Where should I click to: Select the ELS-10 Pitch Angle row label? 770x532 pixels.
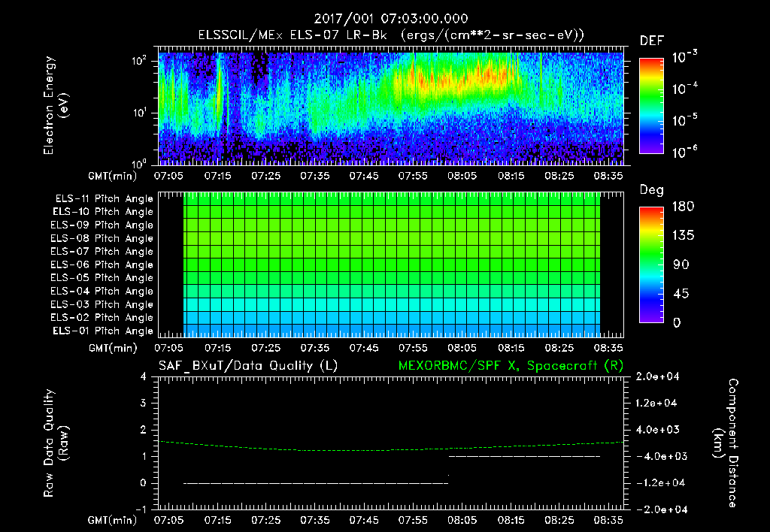[103, 212]
